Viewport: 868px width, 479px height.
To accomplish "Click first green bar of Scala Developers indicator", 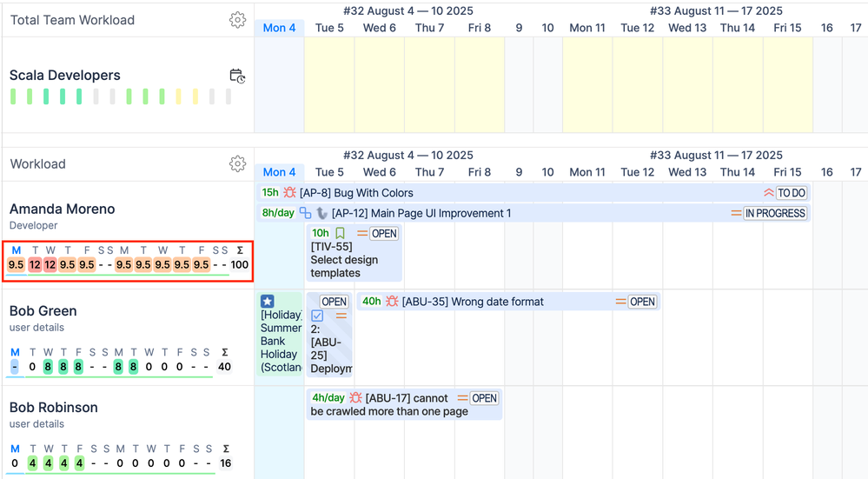I will 13,96.
